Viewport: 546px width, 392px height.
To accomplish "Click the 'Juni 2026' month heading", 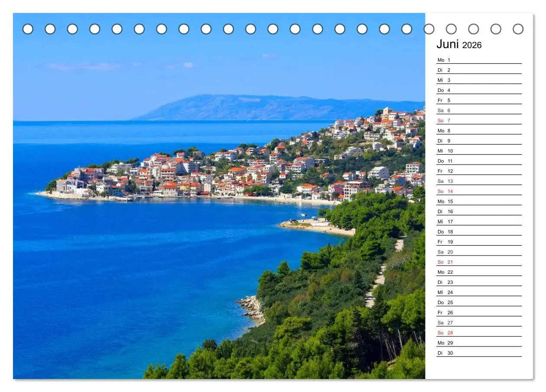I will point(459,45).
